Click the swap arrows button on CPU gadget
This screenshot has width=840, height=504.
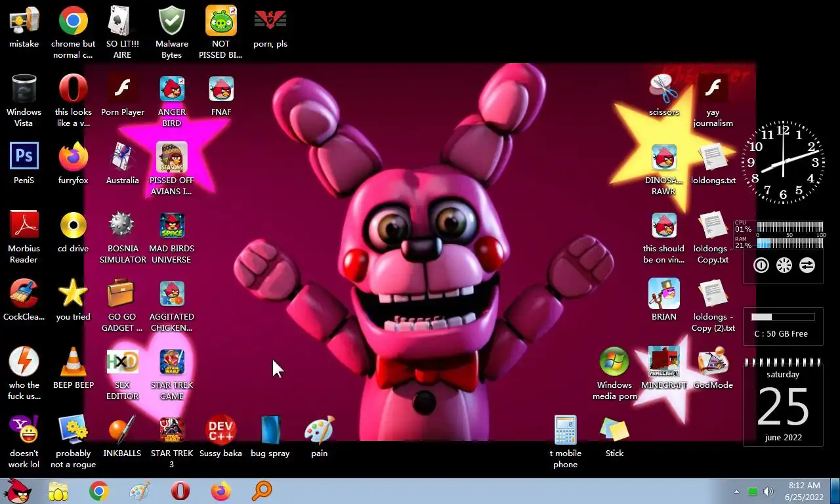coord(807,266)
